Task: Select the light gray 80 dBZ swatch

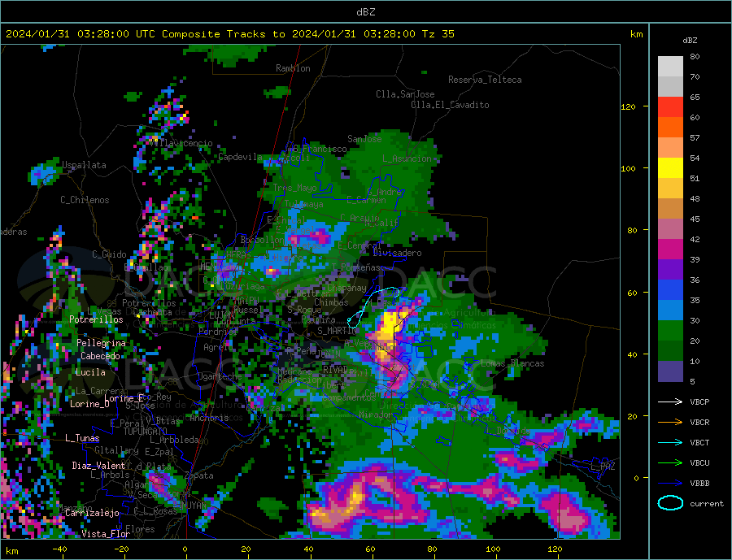Action: tap(670, 67)
